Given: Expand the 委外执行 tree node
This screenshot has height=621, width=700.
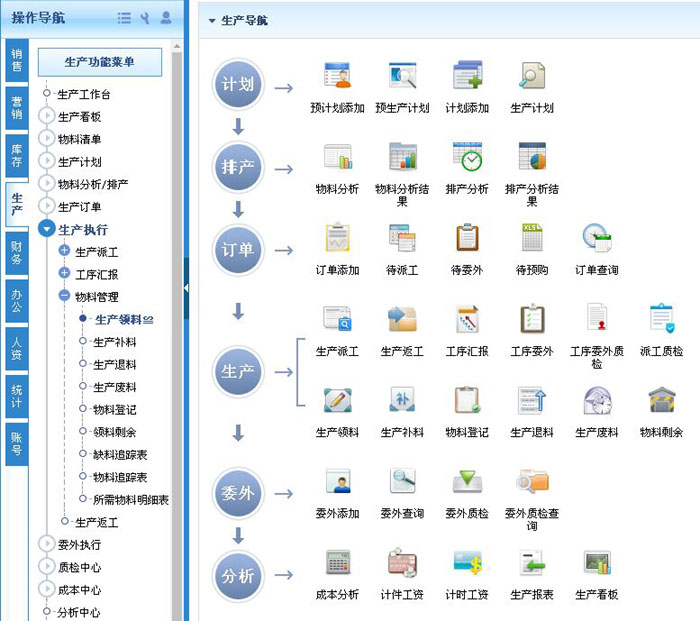Looking at the screenshot, I should 46,545.
